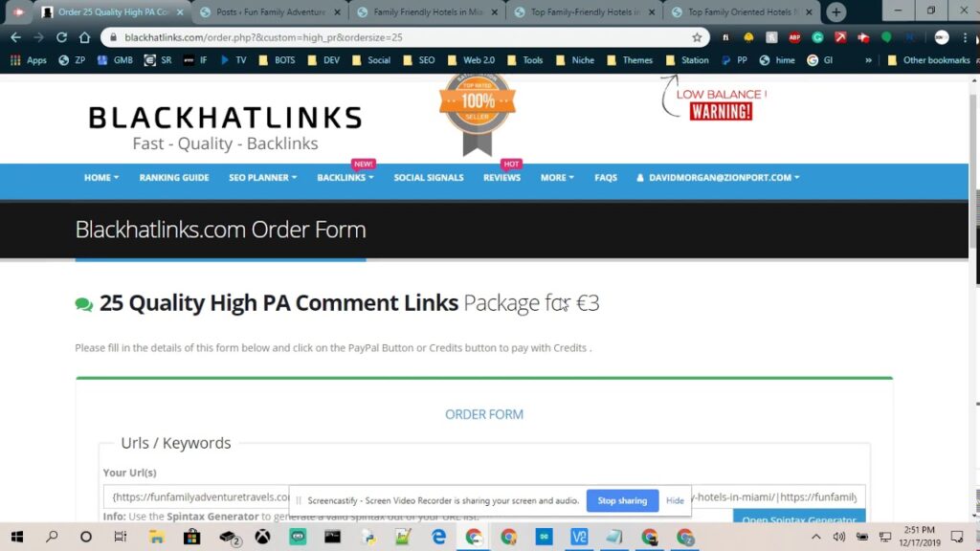This screenshot has height=551, width=980.
Task: Expand the BACKLINKS menu
Action: pos(345,177)
